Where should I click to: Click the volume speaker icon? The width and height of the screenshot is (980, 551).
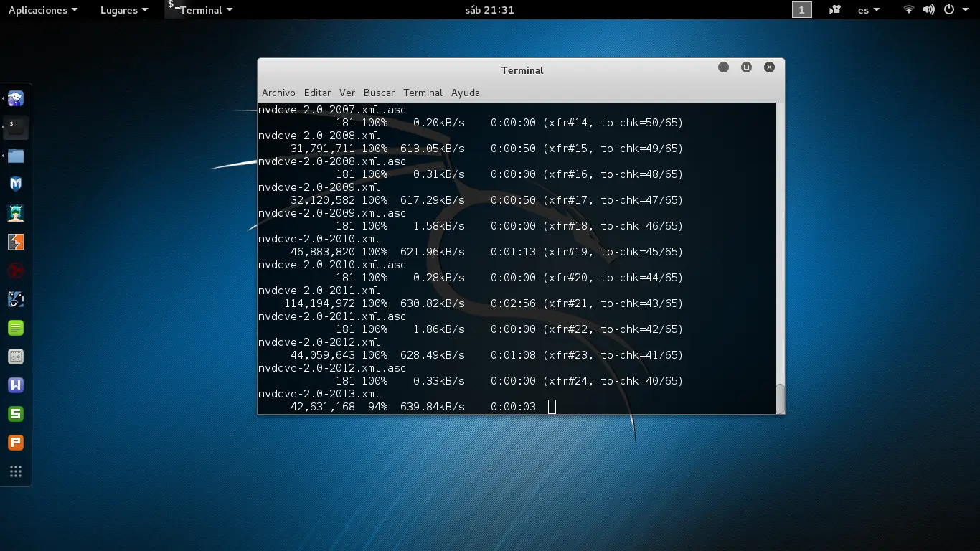pyautogui.click(x=929, y=10)
